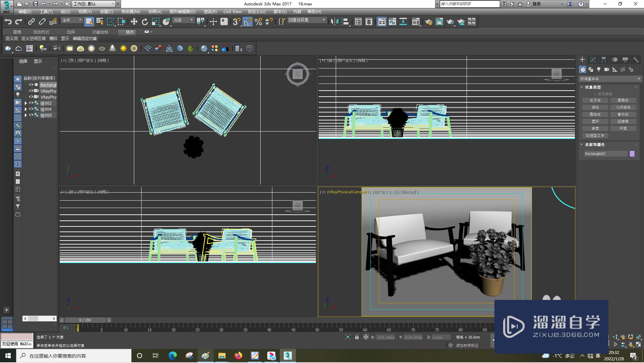Click the 球体 create button
The image size is (644, 363).
point(595,107)
